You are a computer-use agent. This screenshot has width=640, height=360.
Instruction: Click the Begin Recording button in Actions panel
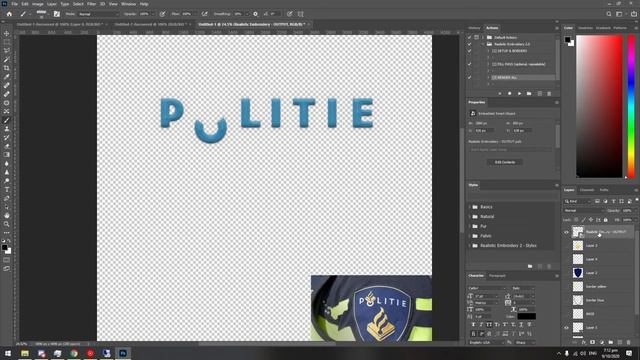(509, 93)
